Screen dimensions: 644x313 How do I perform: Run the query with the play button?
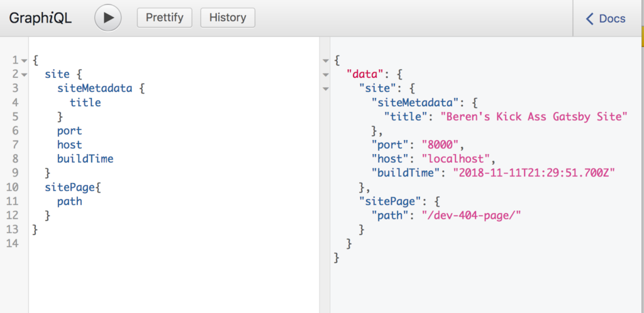108,18
